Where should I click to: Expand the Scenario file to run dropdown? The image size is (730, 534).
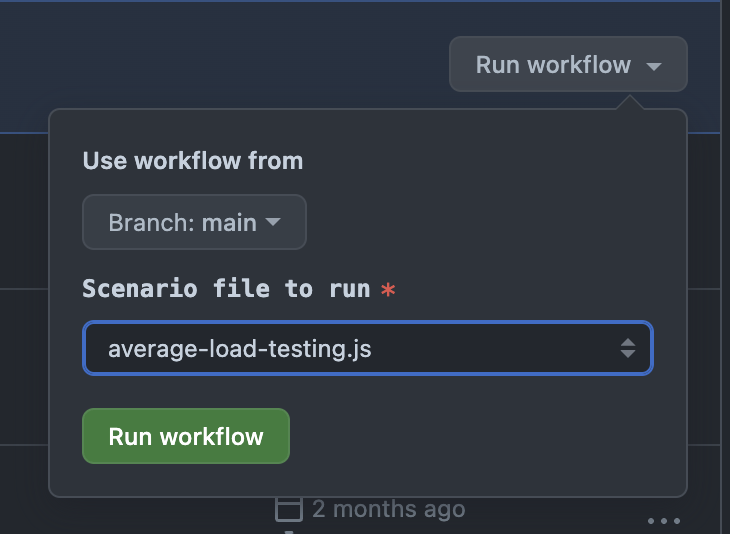click(x=367, y=348)
